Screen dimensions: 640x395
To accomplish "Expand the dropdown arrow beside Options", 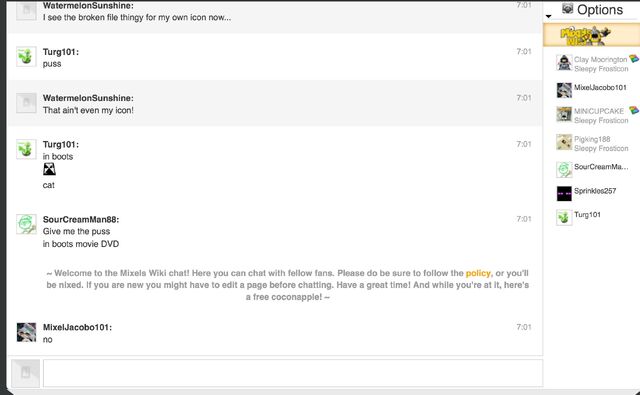I will pyautogui.click(x=549, y=16).
